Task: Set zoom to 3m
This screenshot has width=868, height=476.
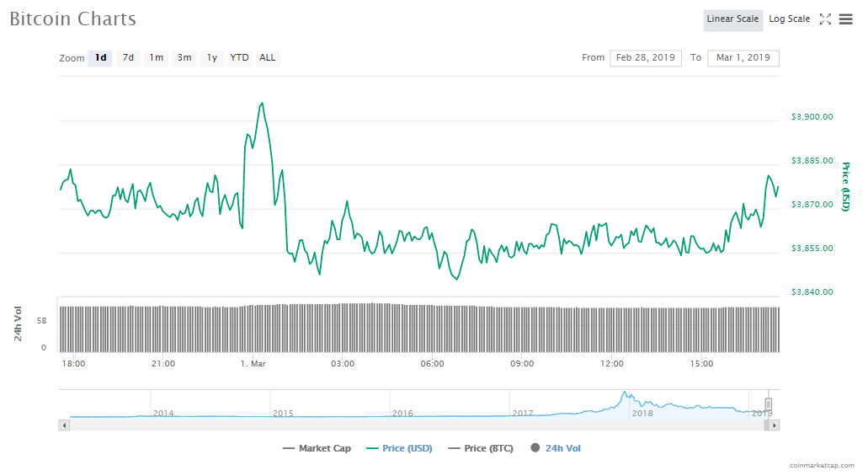Action: (184, 58)
